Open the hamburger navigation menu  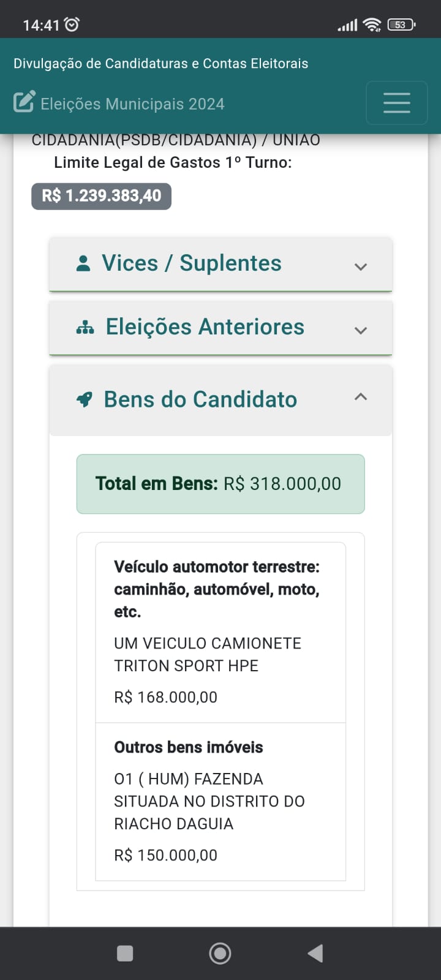[396, 103]
